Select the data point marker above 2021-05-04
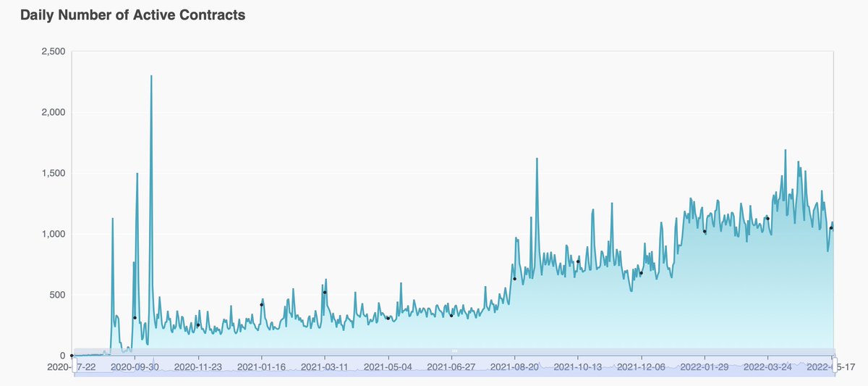The width and height of the screenshot is (868, 386). tap(388, 318)
